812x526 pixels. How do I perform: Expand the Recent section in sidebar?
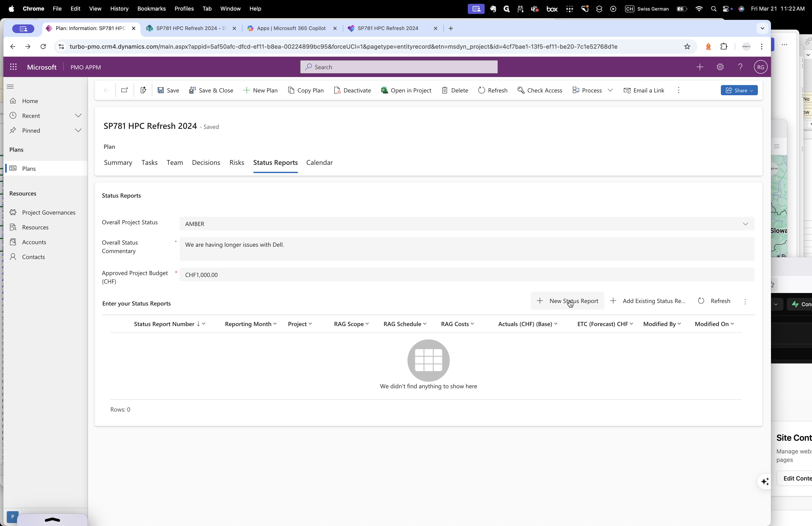click(x=78, y=116)
